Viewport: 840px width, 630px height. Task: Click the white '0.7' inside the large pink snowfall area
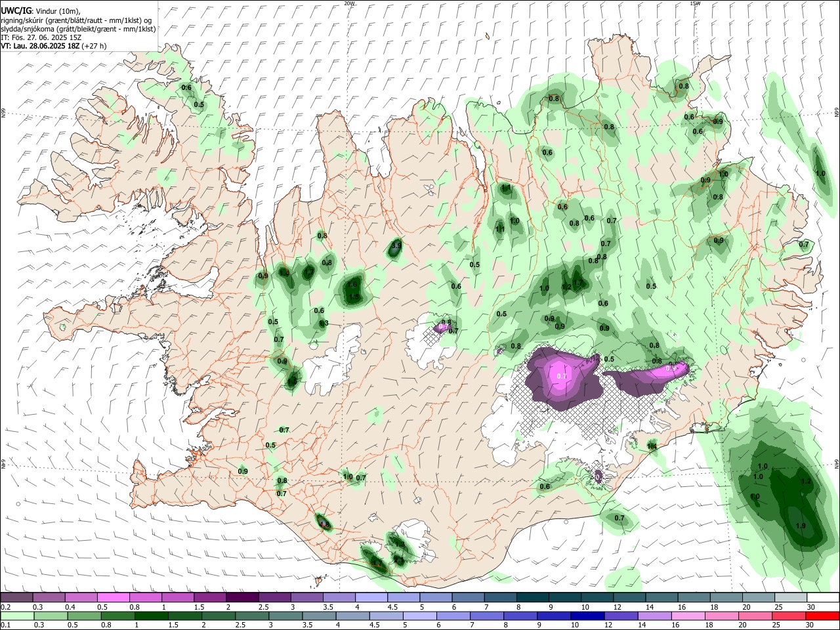click(562, 376)
